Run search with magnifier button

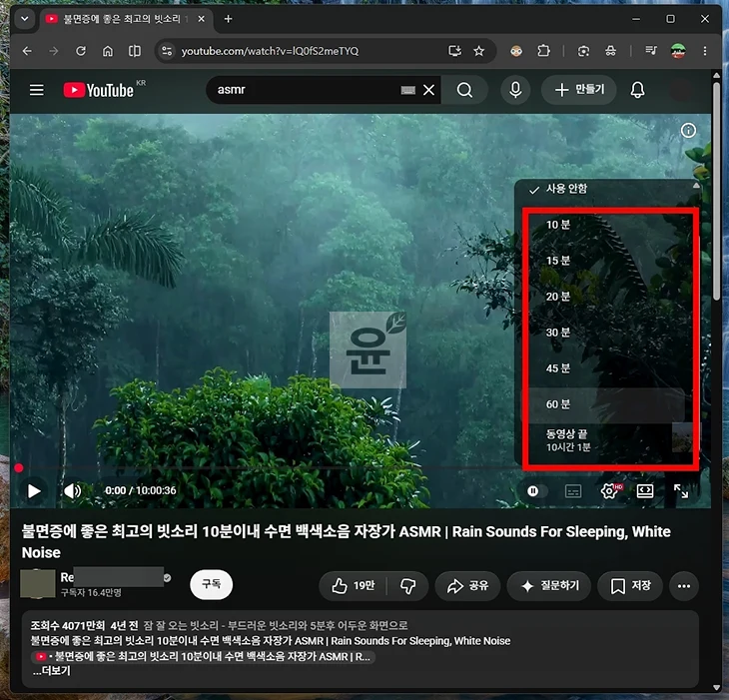click(464, 90)
